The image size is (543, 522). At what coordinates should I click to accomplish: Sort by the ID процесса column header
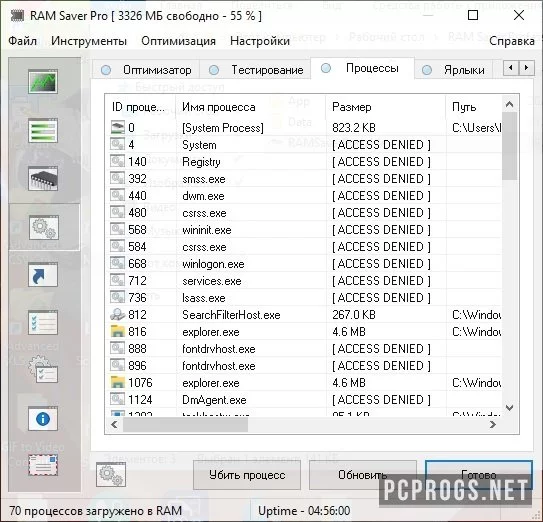tap(140, 107)
